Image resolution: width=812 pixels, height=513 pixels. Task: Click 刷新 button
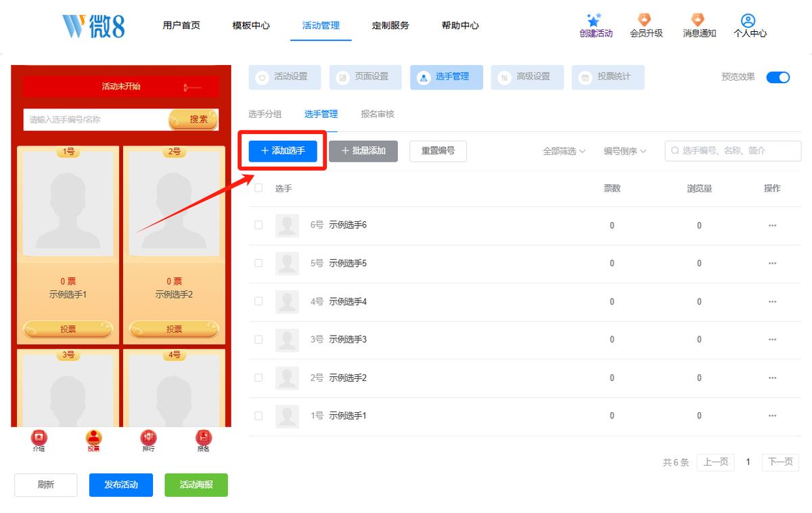coord(46,485)
